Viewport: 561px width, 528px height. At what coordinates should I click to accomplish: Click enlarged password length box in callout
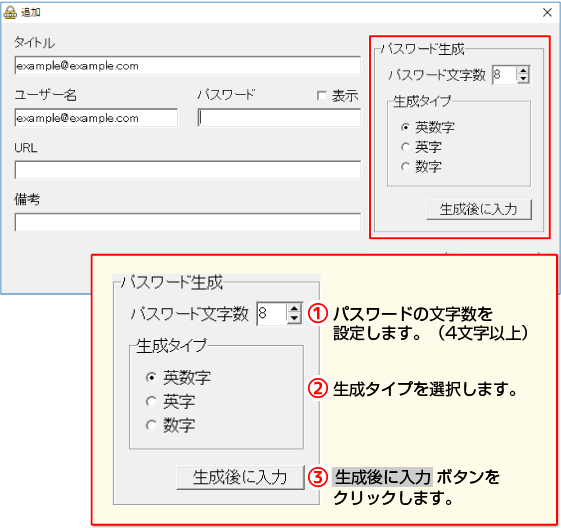[272, 313]
